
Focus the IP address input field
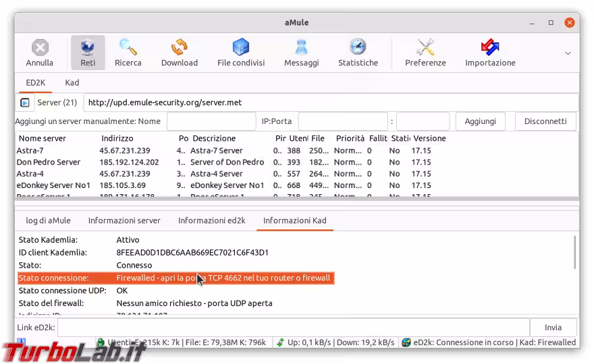(x=343, y=121)
